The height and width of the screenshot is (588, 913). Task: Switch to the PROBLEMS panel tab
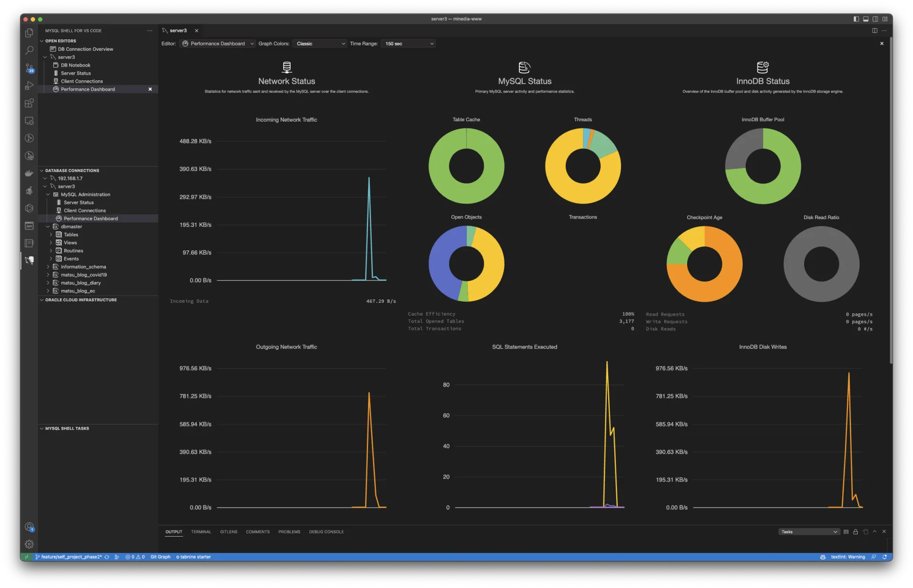pyautogui.click(x=289, y=532)
